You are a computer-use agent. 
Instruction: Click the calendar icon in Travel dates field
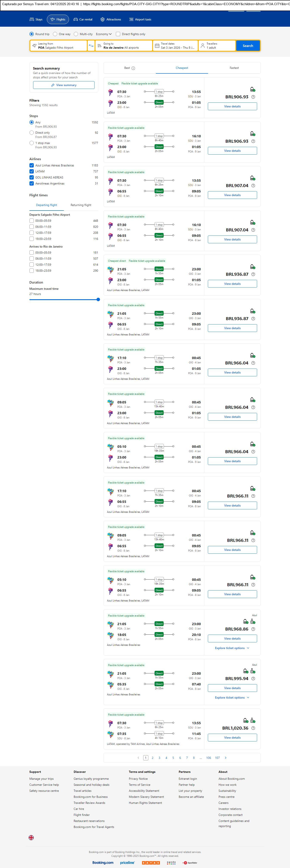[157, 46]
